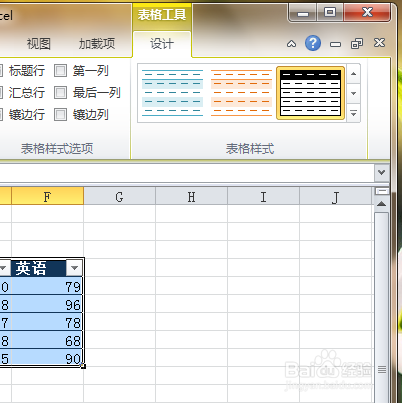Enable the 镶边列 checkbox

tap(60, 115)
